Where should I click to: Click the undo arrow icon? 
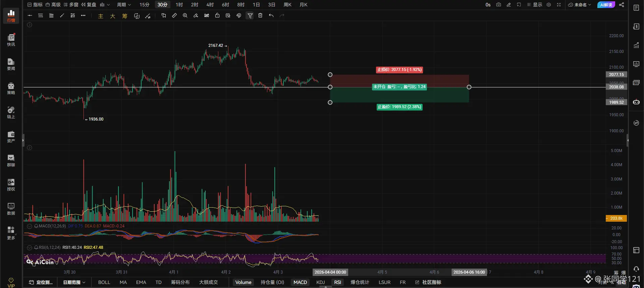pos(271,15)
